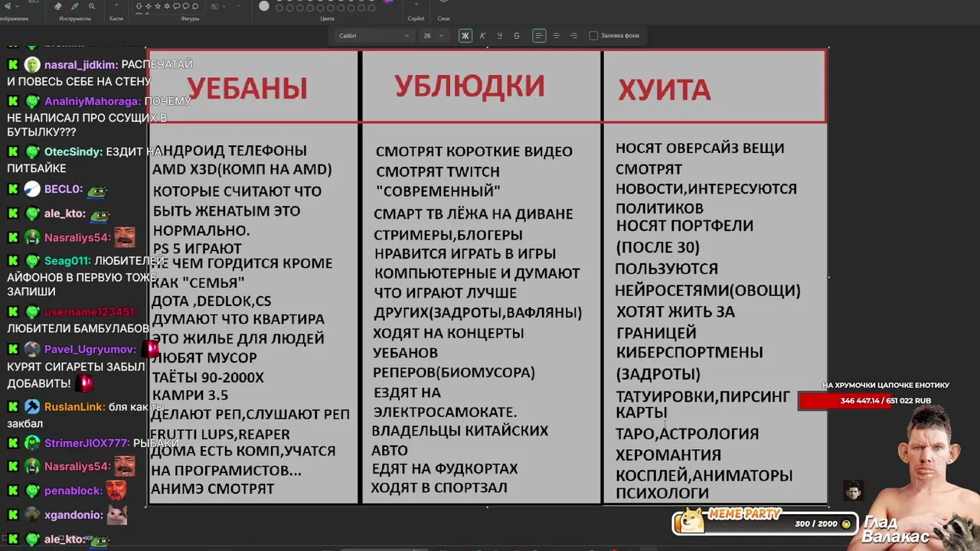Open the font size 26 dropdown

(x=433, y=35)
